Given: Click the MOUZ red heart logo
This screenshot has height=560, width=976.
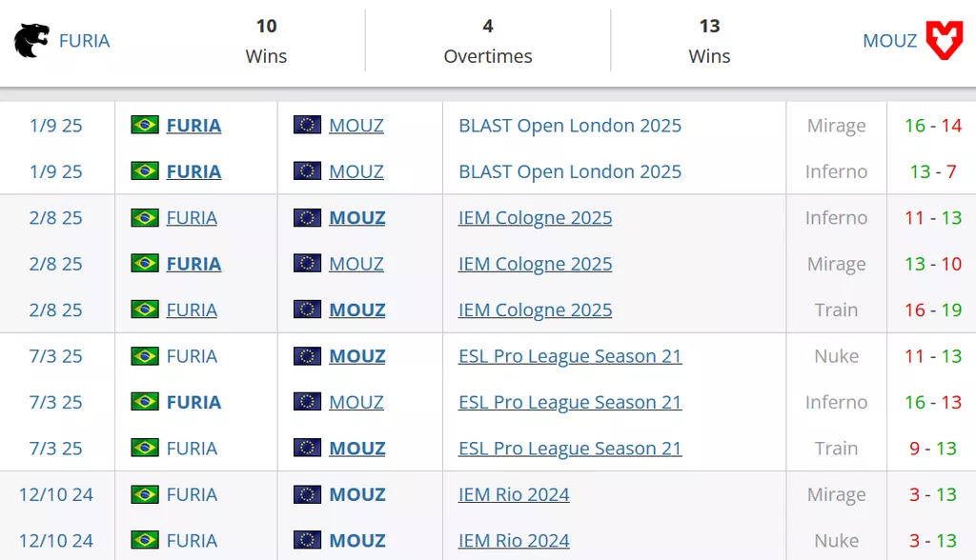Looking at the screenshot, I should (x=945, y=41).
